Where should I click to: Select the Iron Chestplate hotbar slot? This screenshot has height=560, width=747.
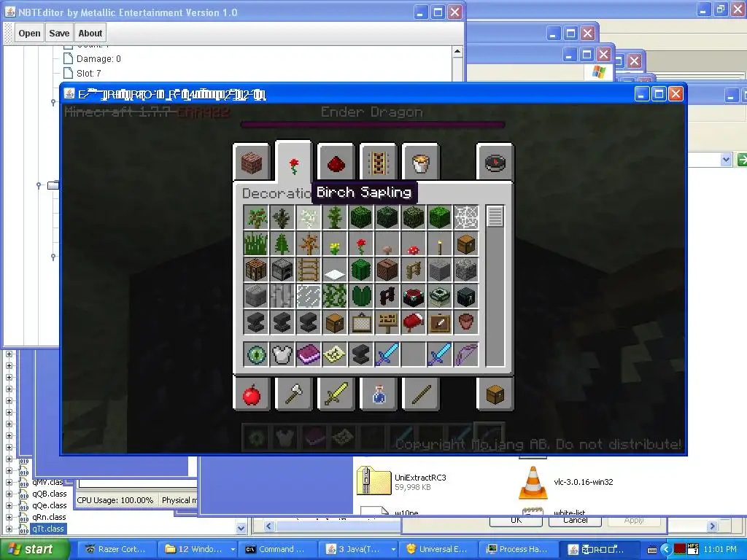[x=282, y=354]
